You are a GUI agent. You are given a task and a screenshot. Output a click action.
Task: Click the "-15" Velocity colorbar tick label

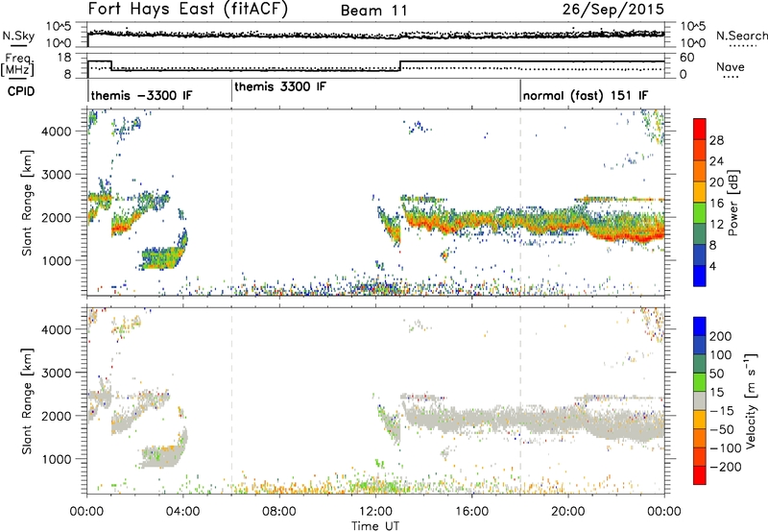pyautogui.click(x=722, y=410)
